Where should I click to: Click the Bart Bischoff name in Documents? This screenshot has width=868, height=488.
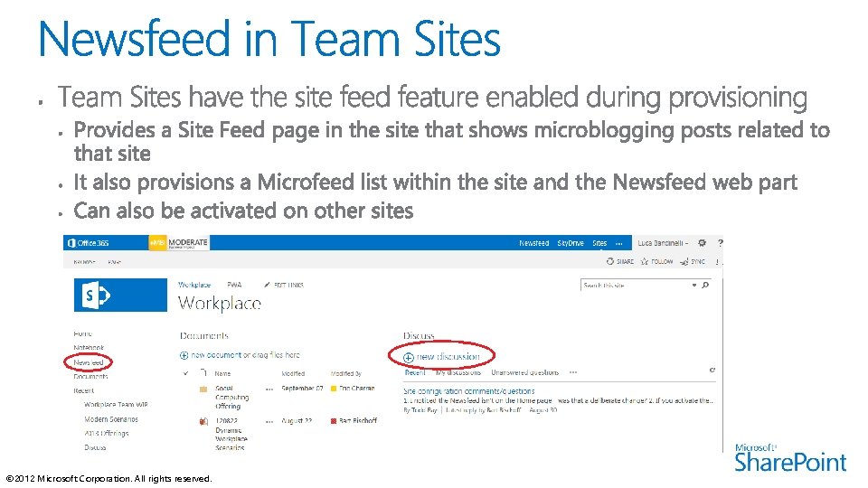[358, 421]
